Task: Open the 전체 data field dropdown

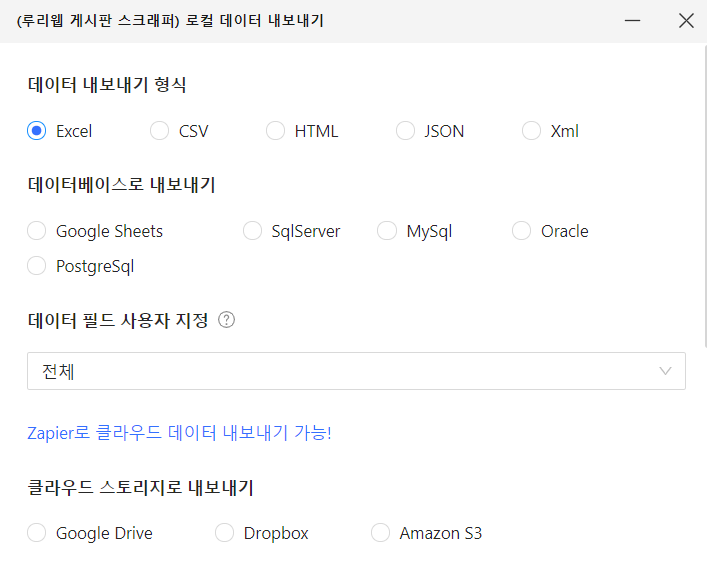Action: point(340,371)
